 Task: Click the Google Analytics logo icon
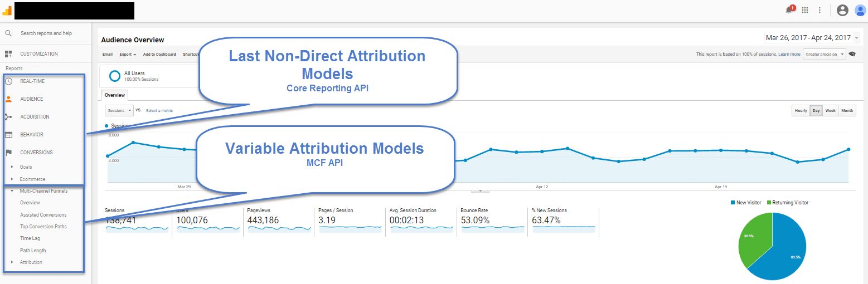pyautogui.click(x=7, y=10)
